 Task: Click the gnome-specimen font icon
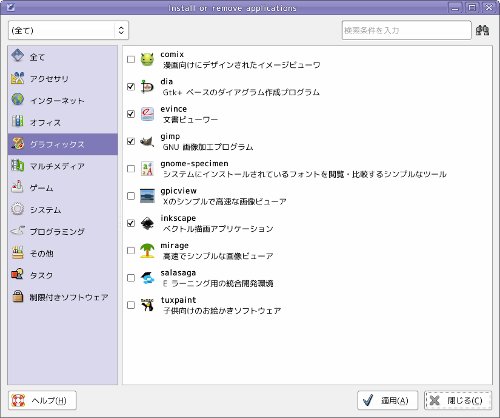pos(147,169)
